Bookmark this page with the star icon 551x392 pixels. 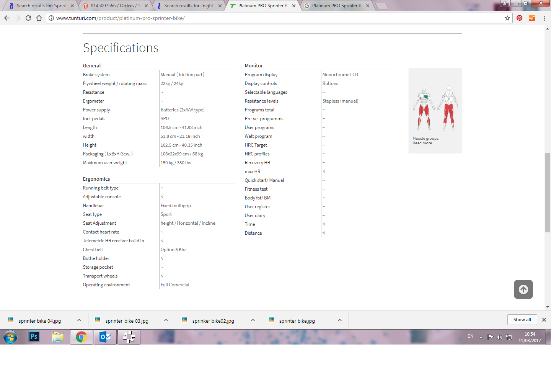click(507, 18)
